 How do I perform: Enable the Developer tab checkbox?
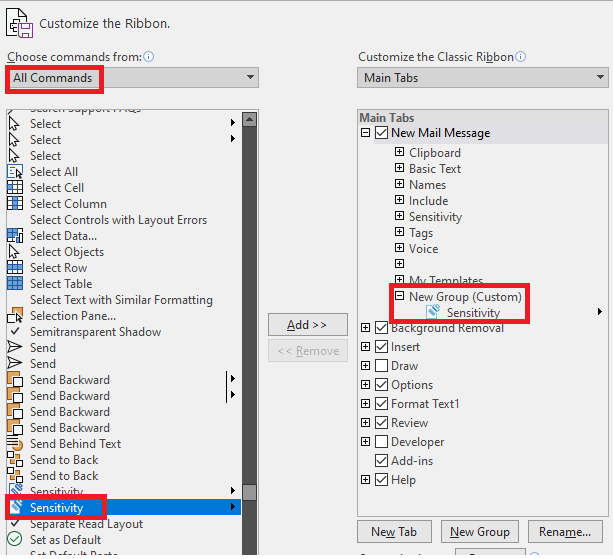click(381, 442)
